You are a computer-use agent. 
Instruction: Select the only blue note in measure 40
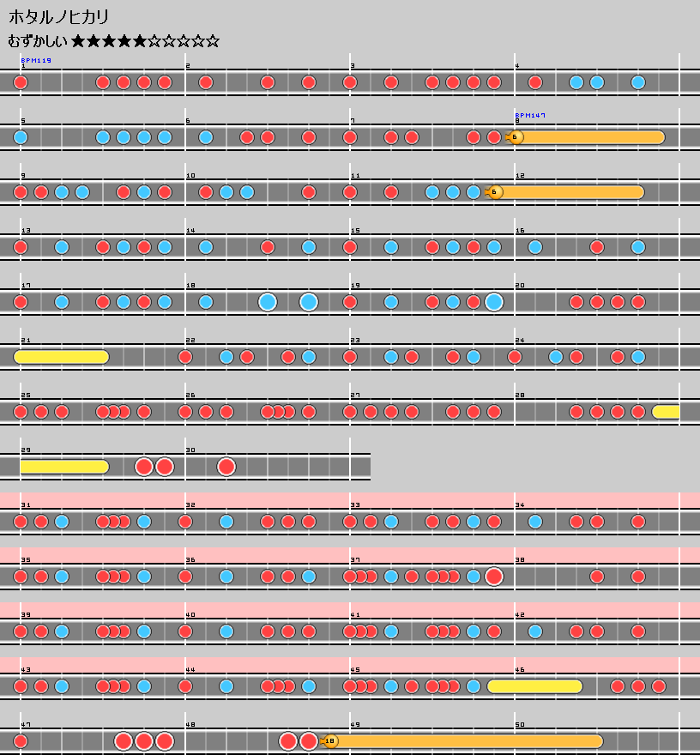point(226,631)
